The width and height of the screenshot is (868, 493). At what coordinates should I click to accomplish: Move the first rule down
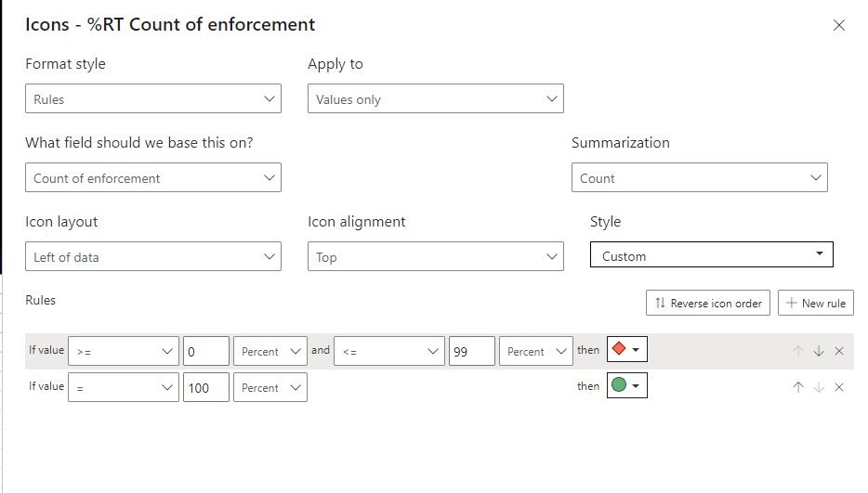[x=819, y=351]
